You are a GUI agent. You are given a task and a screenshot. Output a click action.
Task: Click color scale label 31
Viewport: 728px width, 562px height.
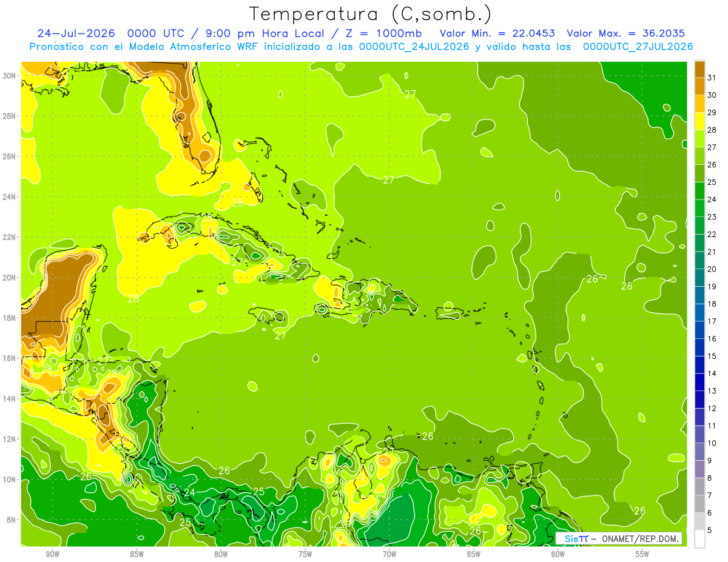[712, 77]
